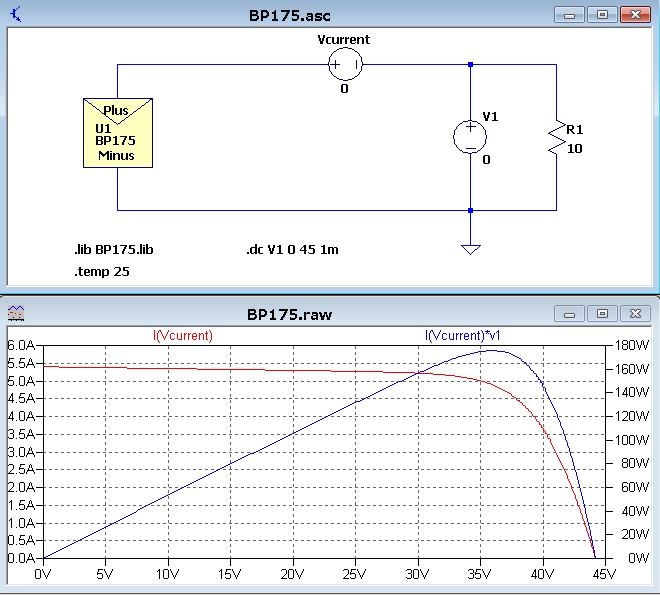Close the BP175.asc window

click(x=636, y=15)
